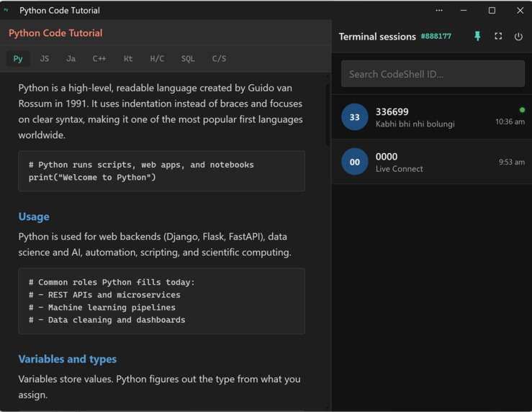Click the app icon in title bar

pyautogui.click(x=6, y=10)
